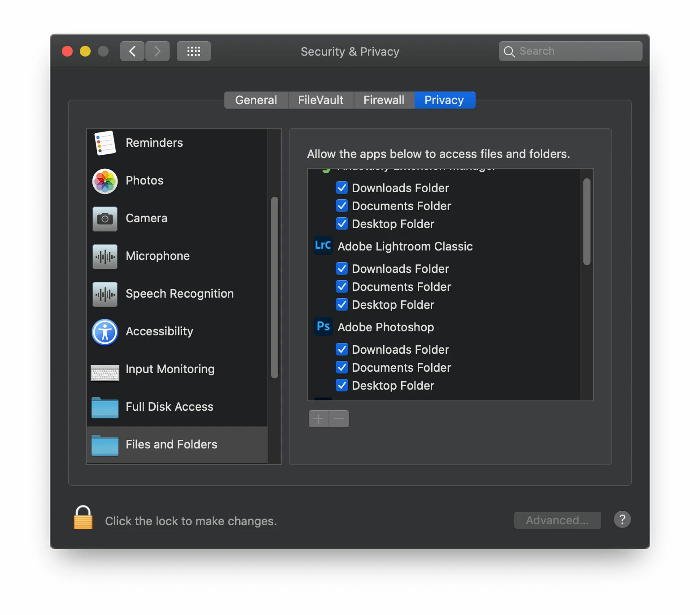Click the Adobe Lightroom Classic name

pos(405,246)
